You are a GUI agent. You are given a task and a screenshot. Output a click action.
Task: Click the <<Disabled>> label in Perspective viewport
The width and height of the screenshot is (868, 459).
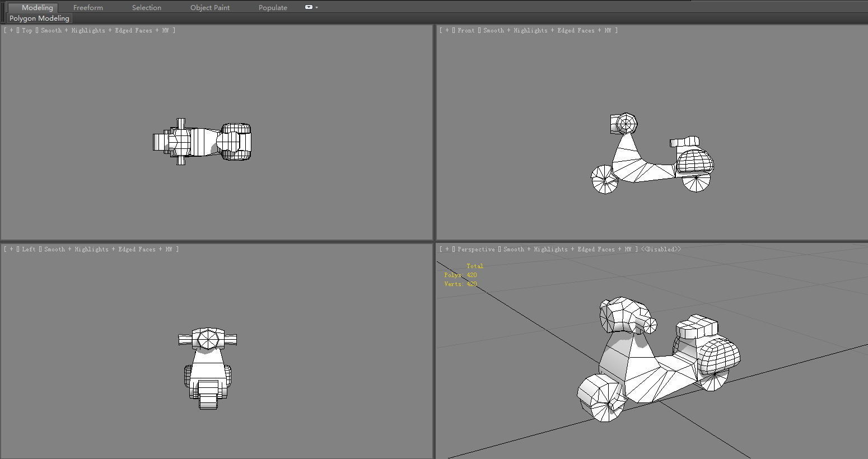(x=661, y=249)
